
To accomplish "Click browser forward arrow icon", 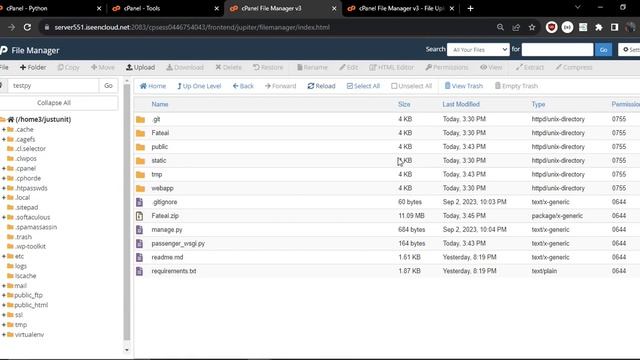I will (x=11, y=27).
